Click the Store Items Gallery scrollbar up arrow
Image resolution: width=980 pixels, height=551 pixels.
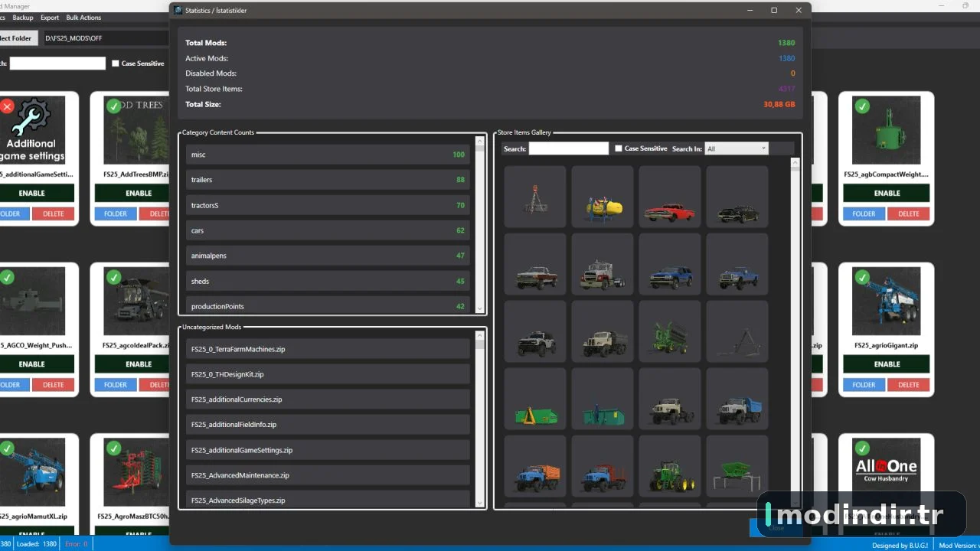(x=795, y=162)
